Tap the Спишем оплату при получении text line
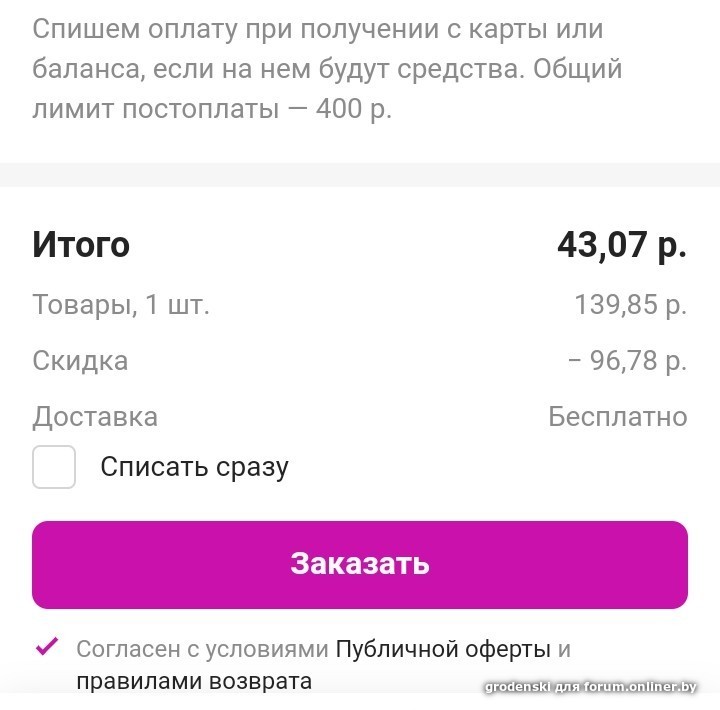Screen dimensions: 720x710 tap(318, 30)
